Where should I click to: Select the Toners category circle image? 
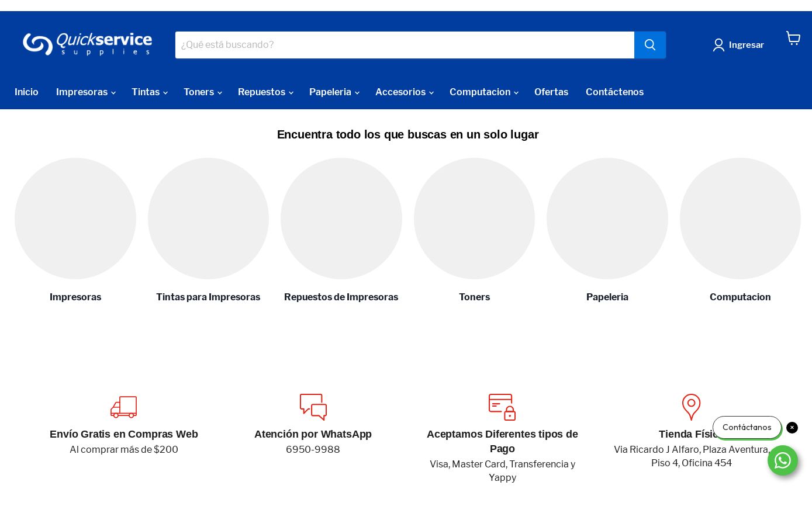[474, 219]
